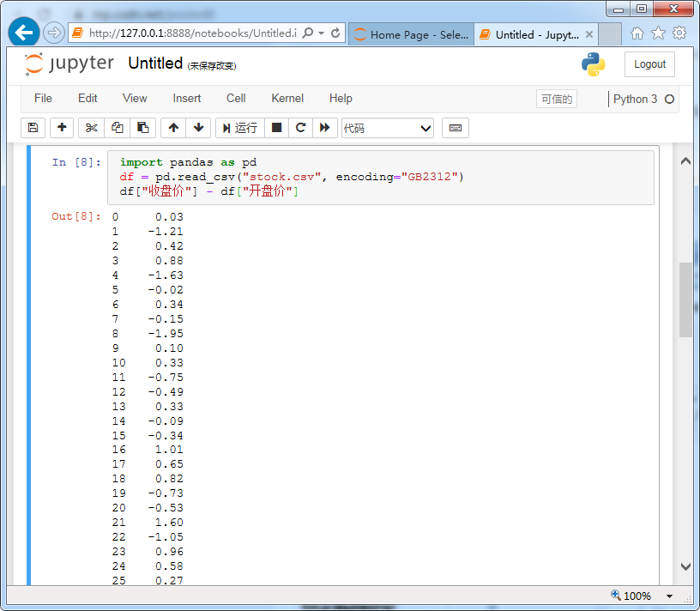This screenshot has height=611, width=700.
Task: Click output value -1.95 in row 8
Action: tap(166, 334)
